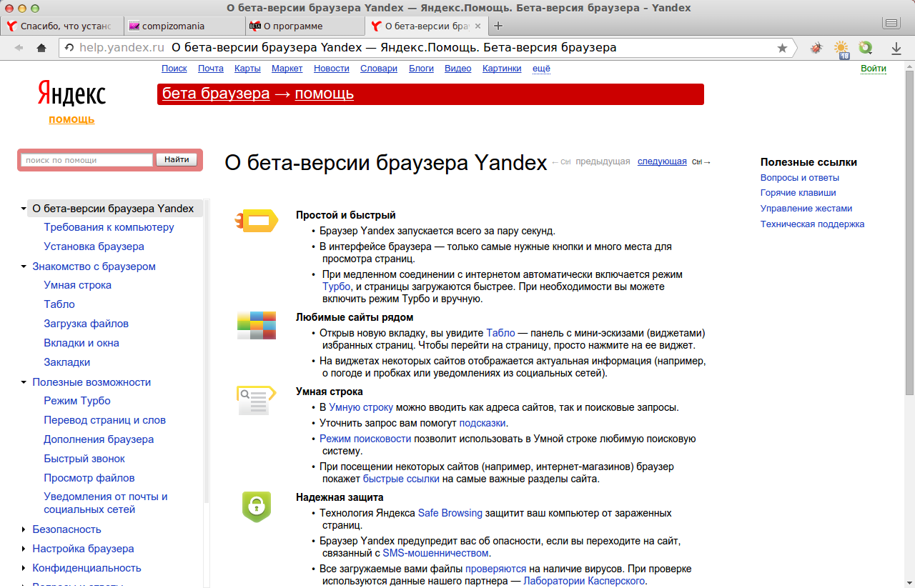This screenshot has height=588, width=915.
Task: Open Почта in the top navigation
Action: click(211, 69)
